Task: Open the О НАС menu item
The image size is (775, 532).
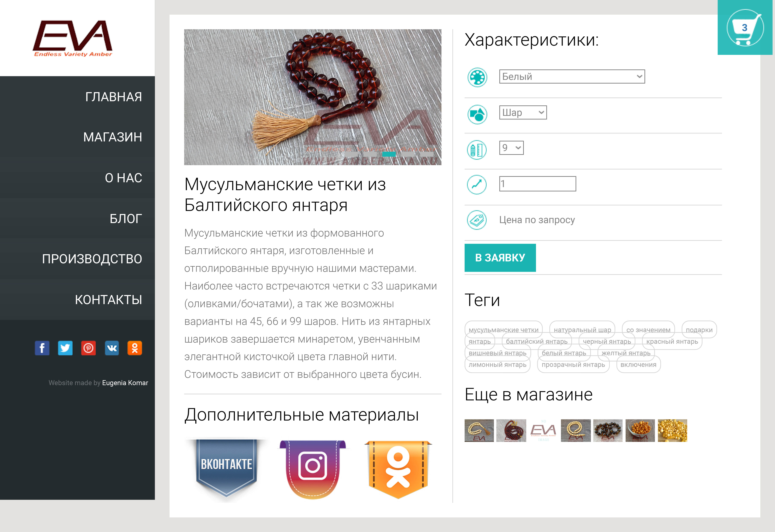Action: tap(123, 178)
